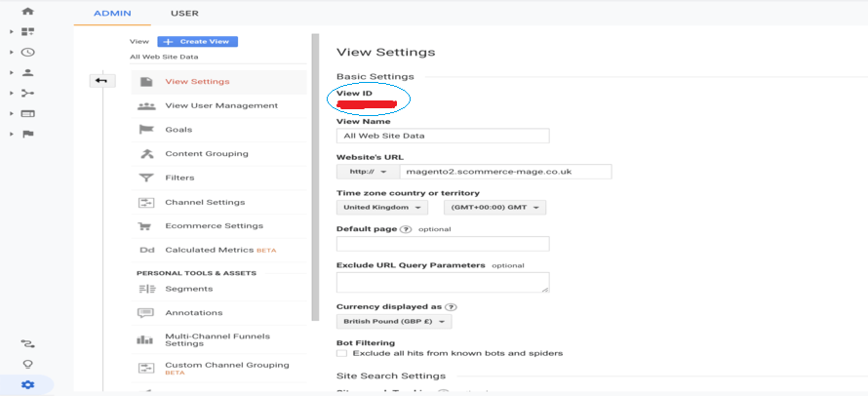Open the Conversions flag icon

point(27,134)
